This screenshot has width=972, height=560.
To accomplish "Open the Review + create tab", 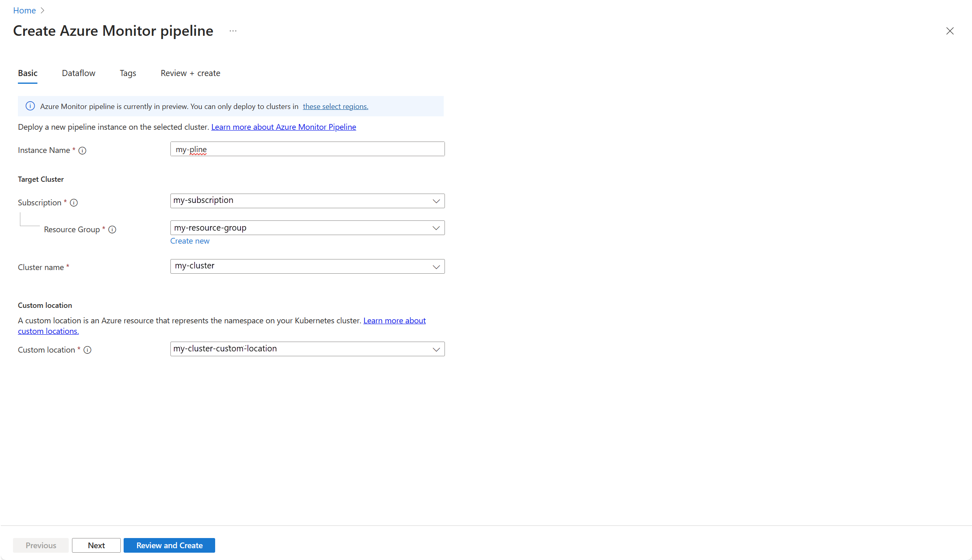I will tap(190, 73).
